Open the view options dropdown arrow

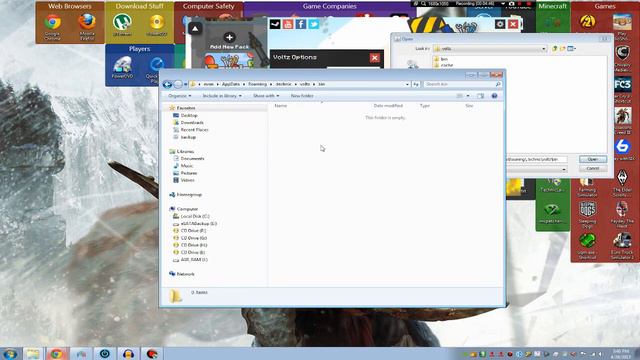[x=468, y=96]
